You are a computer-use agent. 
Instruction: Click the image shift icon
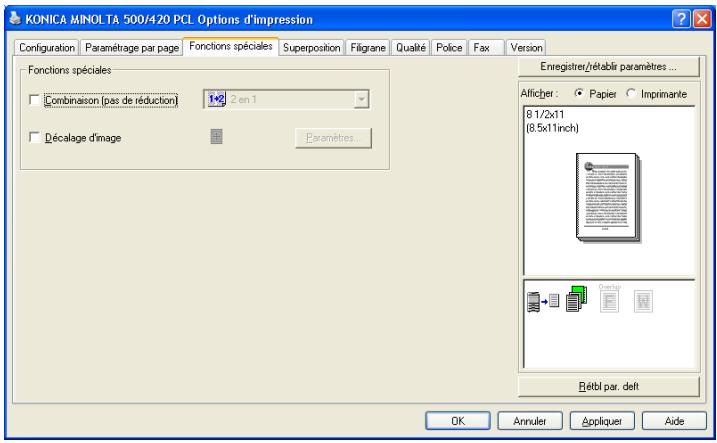pos(216,136)
